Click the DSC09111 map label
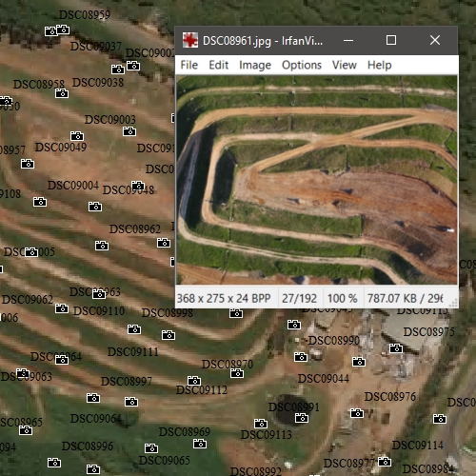The image size is (476, 476). click(133, 351)
